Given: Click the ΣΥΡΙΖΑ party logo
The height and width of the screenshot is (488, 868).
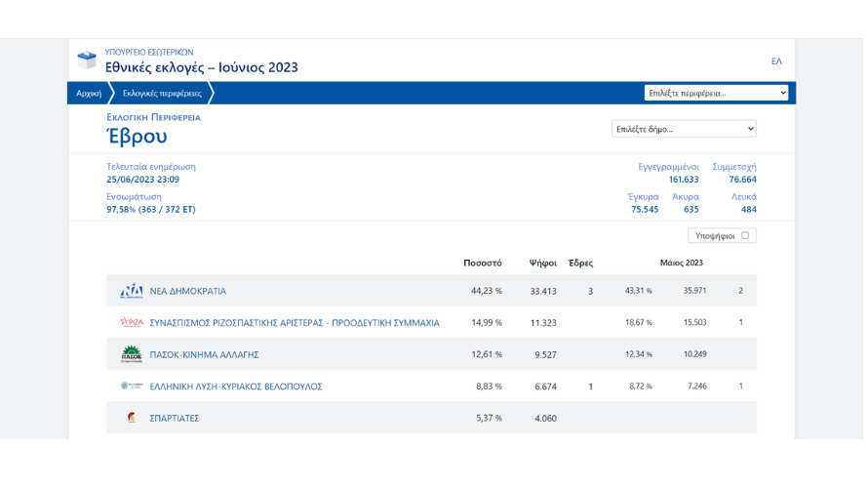Looking at the screenshot, I should [x=131, y=322].
